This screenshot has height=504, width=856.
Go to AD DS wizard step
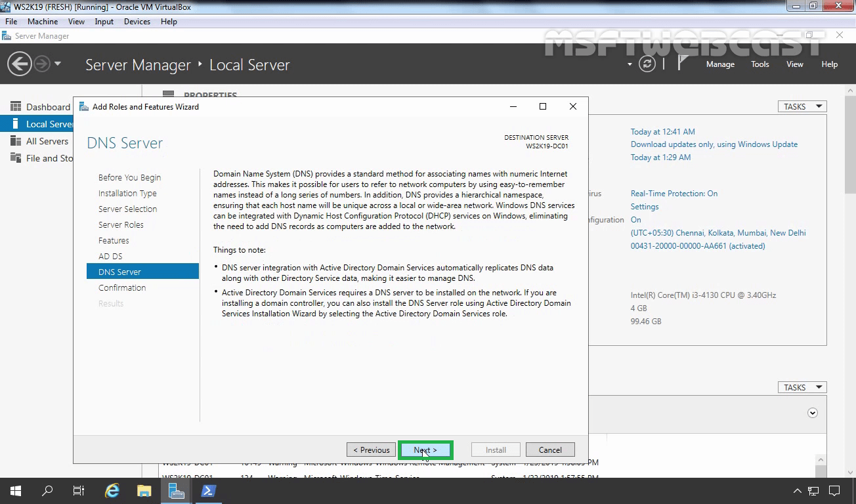coord(110,256)
